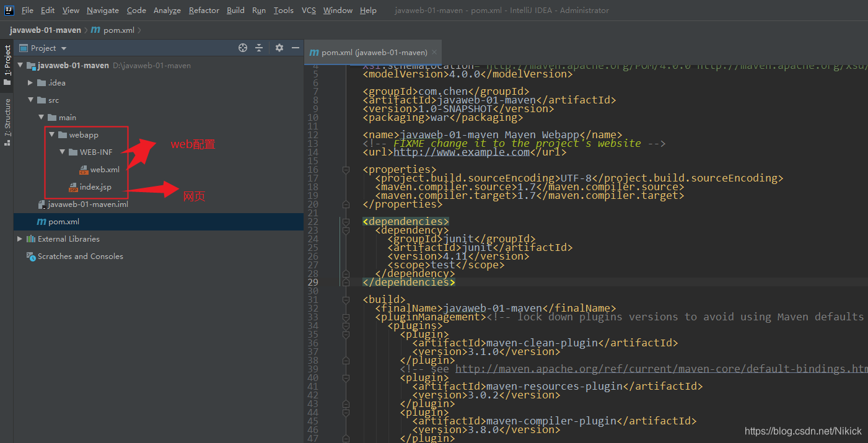Fold the properties block in gutter

pyautogui.click(x=345, y=169)
